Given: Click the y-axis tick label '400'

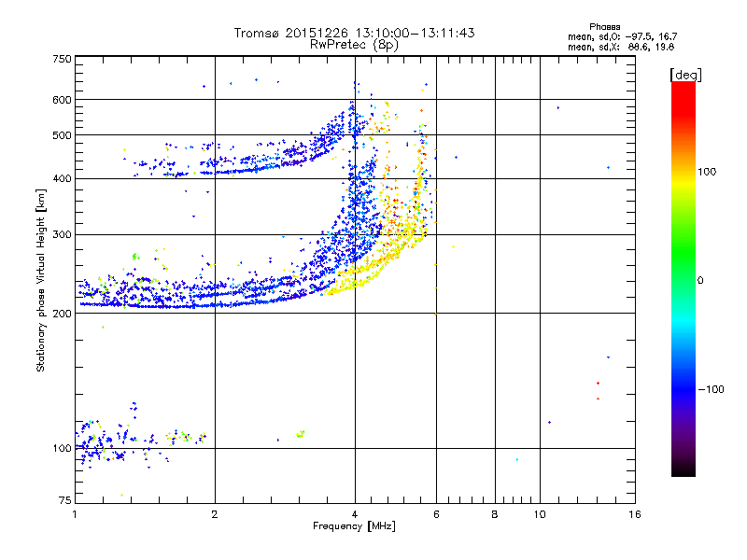Looking at the screenshot, I should coord(62,179).
